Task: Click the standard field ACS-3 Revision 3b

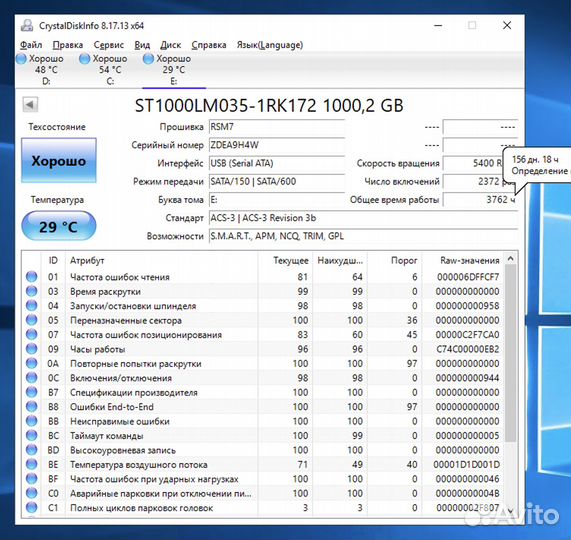Action: coord(363,218)
